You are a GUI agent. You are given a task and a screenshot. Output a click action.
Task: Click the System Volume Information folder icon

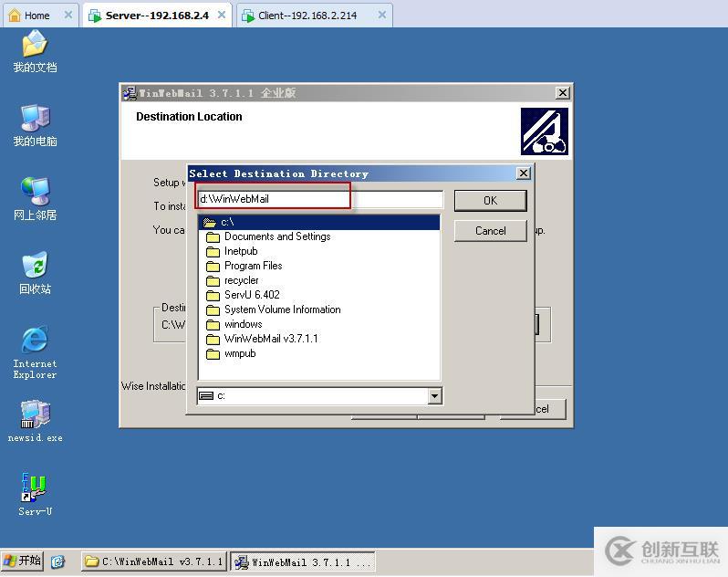(213, 309)
